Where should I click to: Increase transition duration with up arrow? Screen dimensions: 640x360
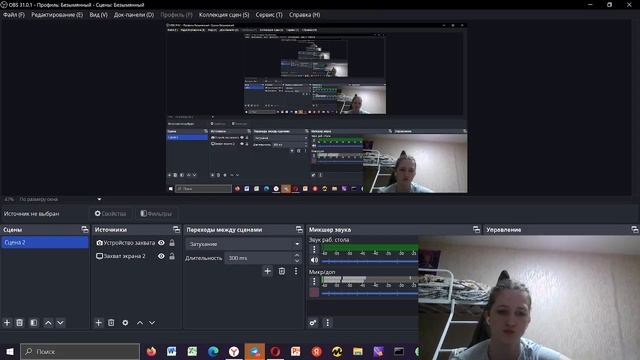[x=297, y=255]
